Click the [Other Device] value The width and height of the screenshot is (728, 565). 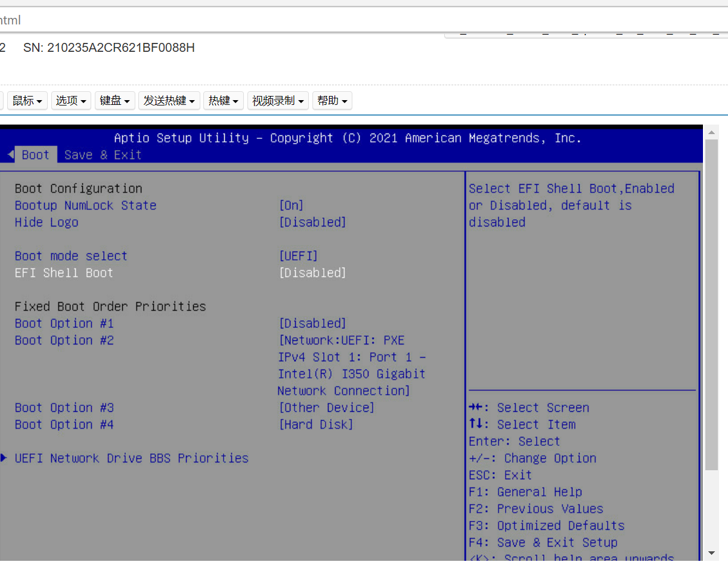pyautogui.click(x=327, y=408)
